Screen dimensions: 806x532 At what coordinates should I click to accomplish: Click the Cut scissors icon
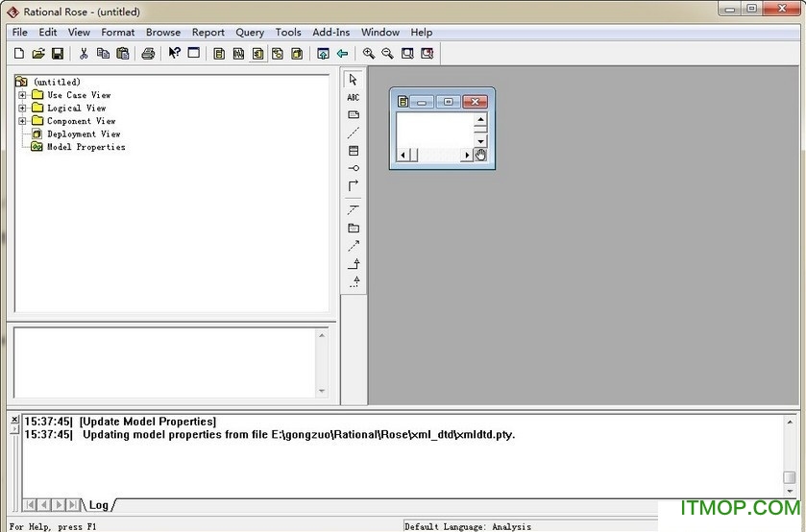coord(84,54)
